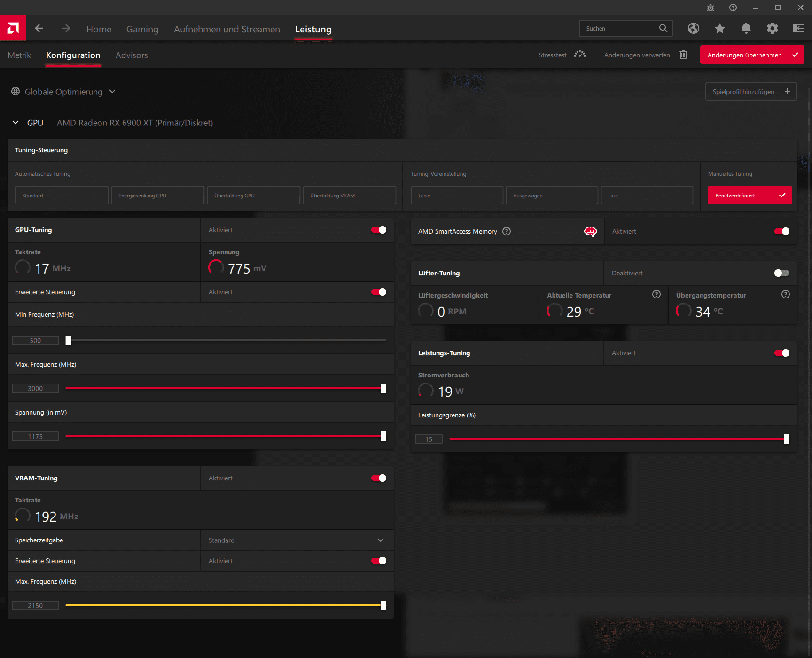The height and width of the screenshot is (658, 812).
Task: Click the plus icon on Spielprofil hinzufügen
Action: tap(788, 91)
